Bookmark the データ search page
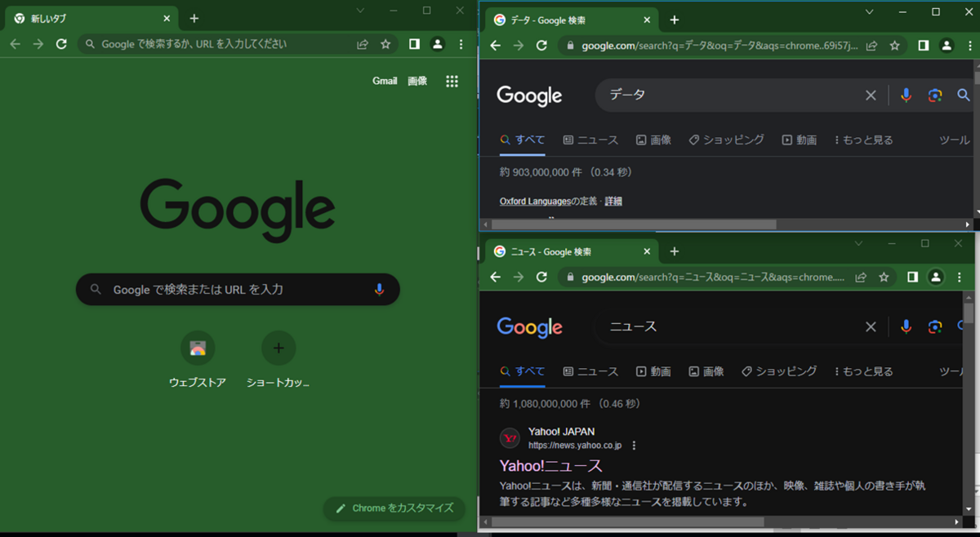Image resolution: width=980 pixels, height=537 pixels. [895, 46]
